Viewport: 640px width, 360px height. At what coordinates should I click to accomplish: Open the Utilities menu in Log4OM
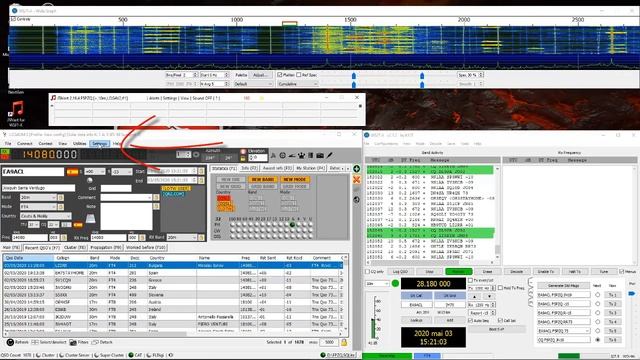click(x=80, y=144)
